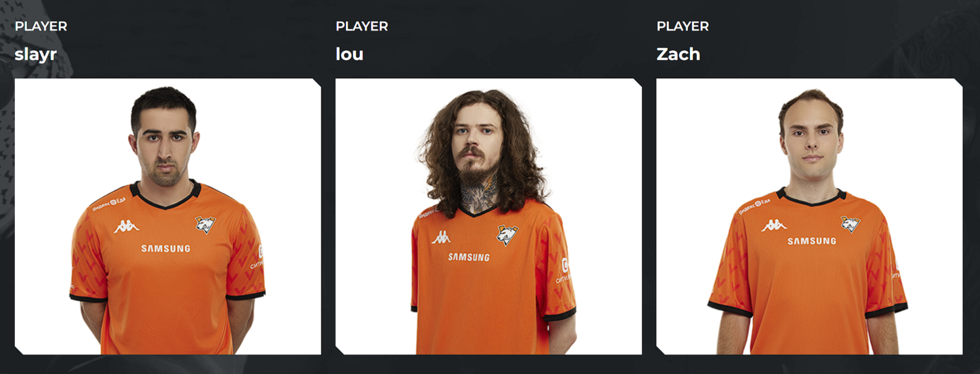Click SAMSUNG text on Zach's jersey

coord(812,241)
